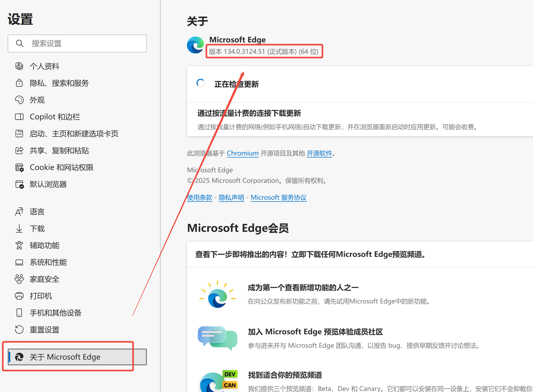Image resolution: width=533 pixels, height=392 pixels.
Task: Click 通过按流量计费的连接下载更新 heading
Action: point(249,113)
